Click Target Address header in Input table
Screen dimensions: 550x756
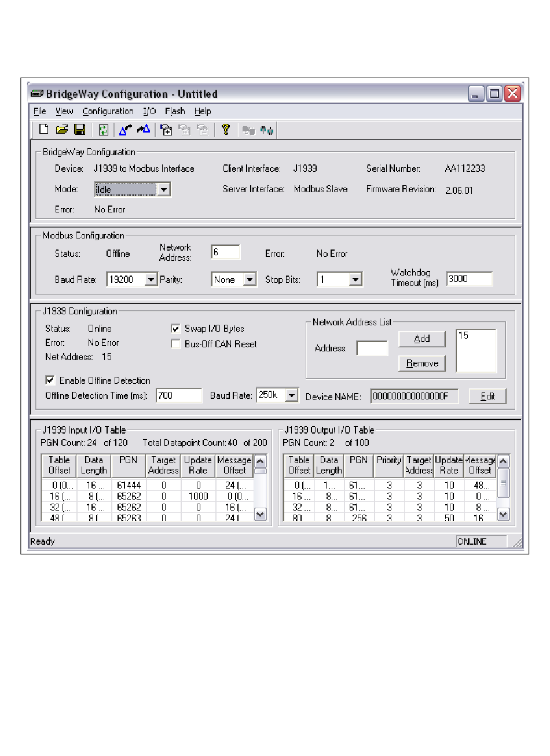(163, 465)
